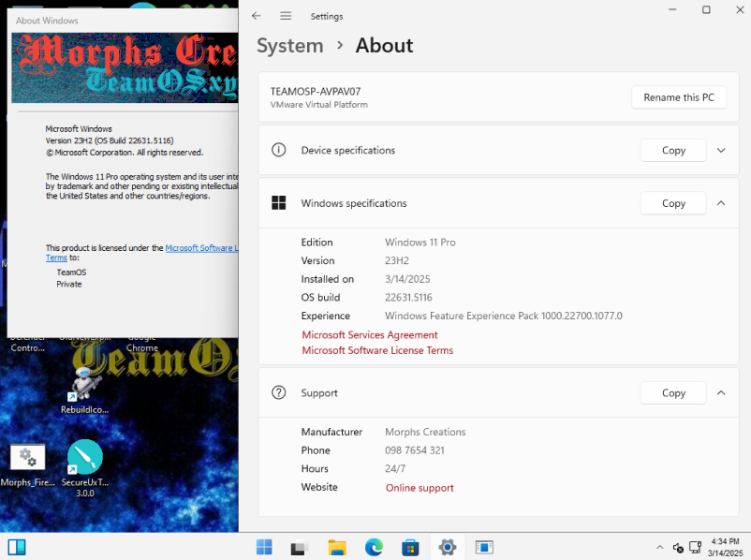751x560 pixels.
Task: Click the Morphs Creations banner image
Action: click(x=125, y=67)
